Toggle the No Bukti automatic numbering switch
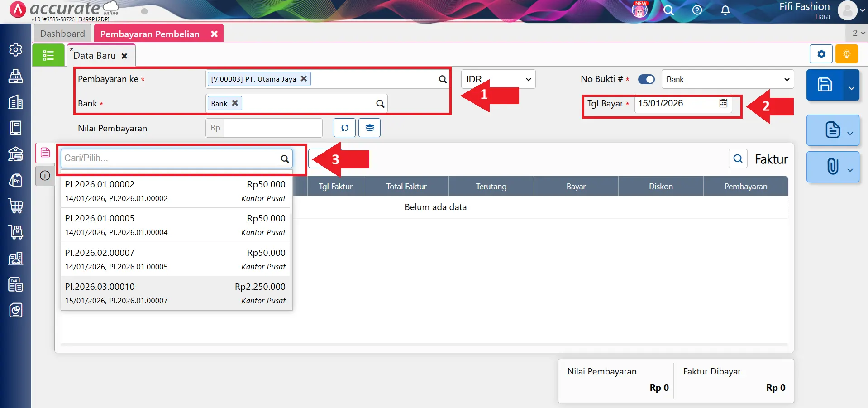This screenshot has width=868, height=408. (x=646, y=79)
